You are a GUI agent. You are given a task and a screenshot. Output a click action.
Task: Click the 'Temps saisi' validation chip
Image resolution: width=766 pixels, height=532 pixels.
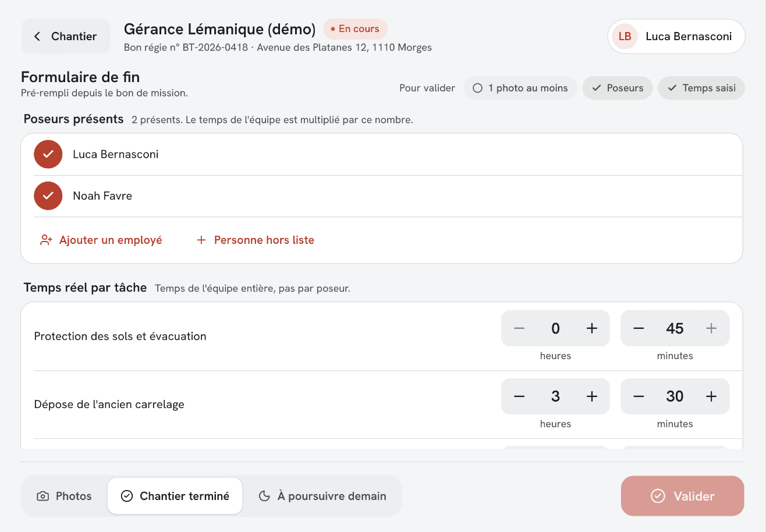(x=701, y=88)
